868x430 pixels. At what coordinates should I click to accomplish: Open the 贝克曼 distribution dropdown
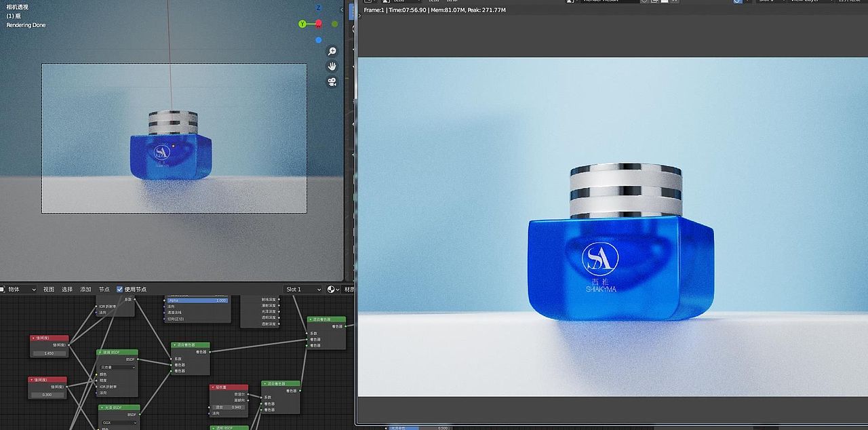(x=118, y=367)
